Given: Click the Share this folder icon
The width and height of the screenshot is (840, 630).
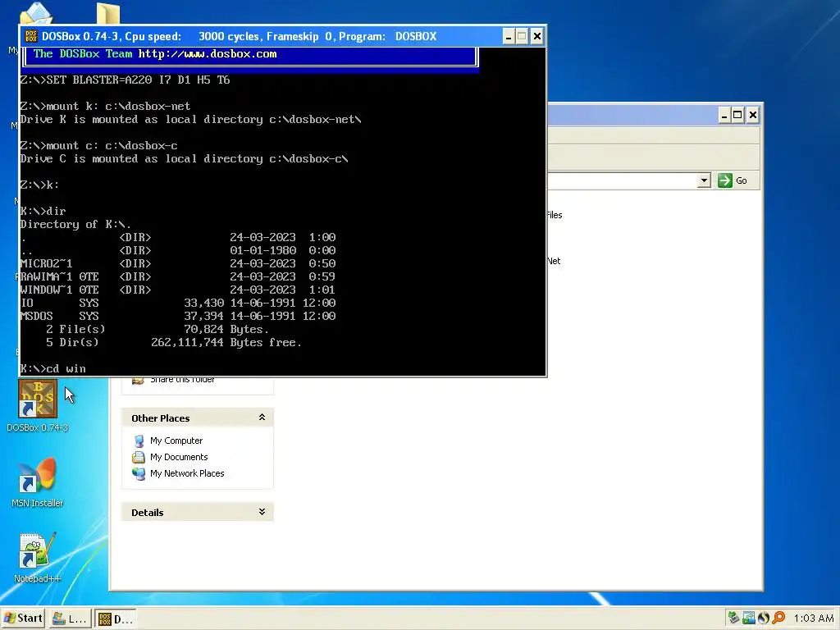Looking at the screenshot, I should click(x=138, y=381).
